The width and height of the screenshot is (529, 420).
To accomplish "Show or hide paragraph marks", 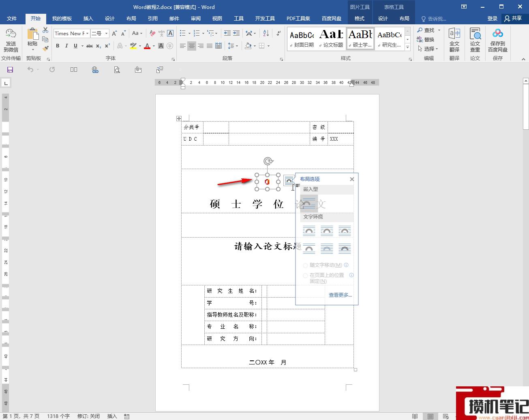I will (x=278, y=33).
